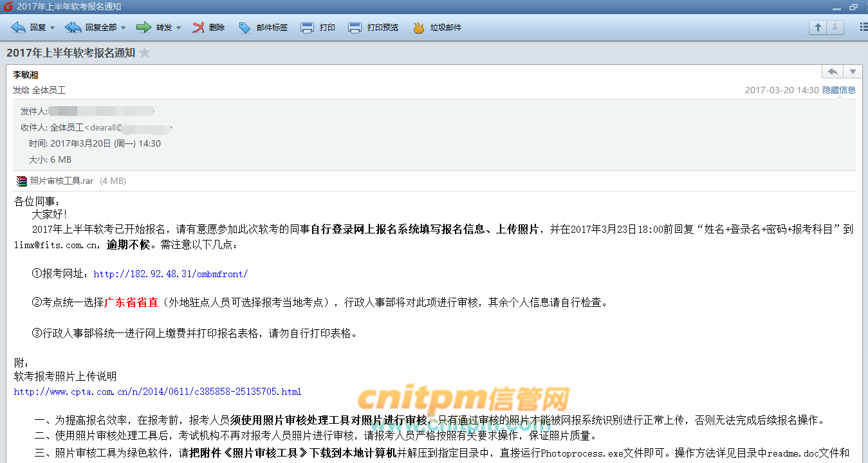
Task: Go to previous message with up arrow
Action: coord(818,28)
